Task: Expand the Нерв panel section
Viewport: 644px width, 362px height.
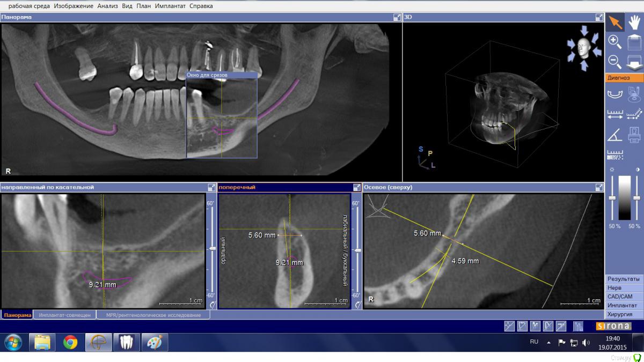Action: tap(624, 287)
